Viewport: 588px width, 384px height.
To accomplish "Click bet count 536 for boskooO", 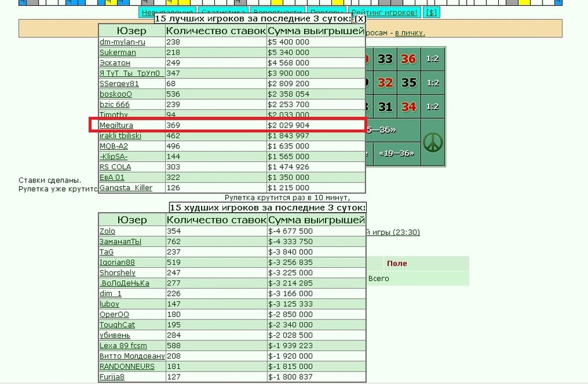I will pyautogui.click(x=173, y=94).
